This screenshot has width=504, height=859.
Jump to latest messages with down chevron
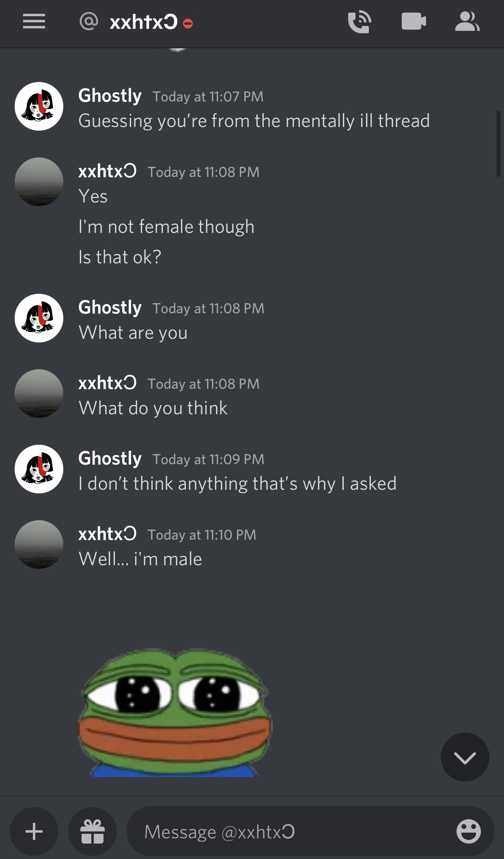(465, 757)
